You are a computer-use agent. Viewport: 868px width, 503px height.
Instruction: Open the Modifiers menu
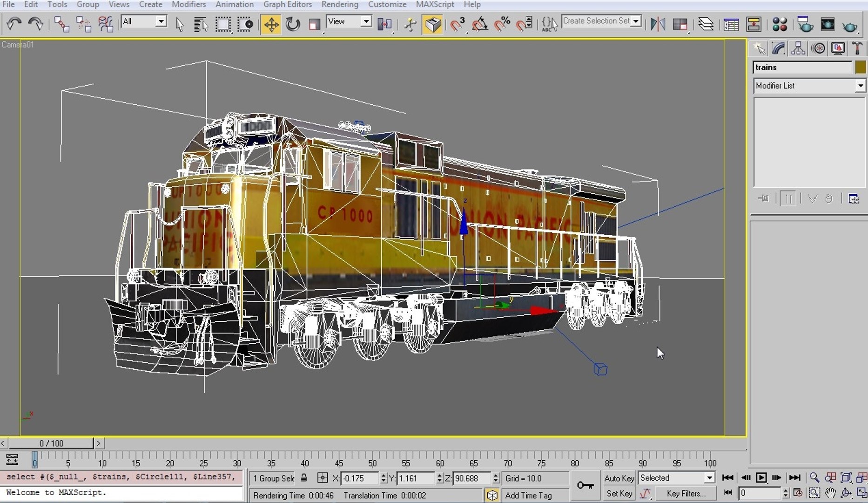coord(189,5)
